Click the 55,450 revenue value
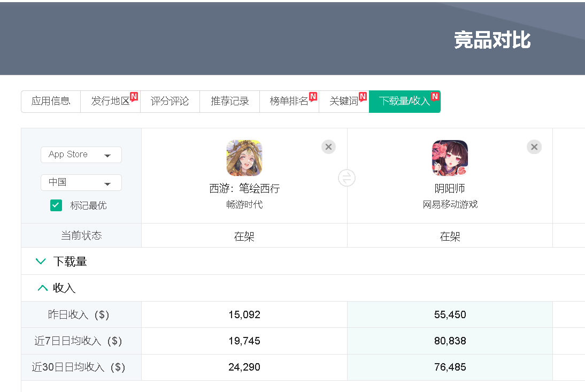Viewport: 585px width, 392px height. (450, 315)
